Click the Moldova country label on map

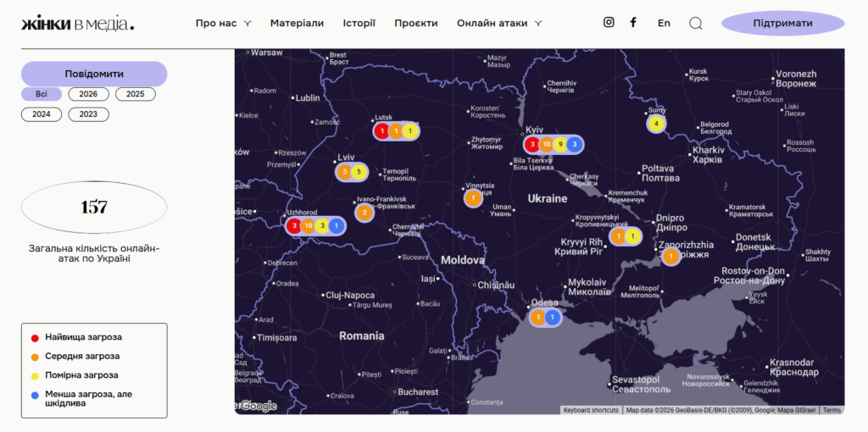click(x=463, y=261)
